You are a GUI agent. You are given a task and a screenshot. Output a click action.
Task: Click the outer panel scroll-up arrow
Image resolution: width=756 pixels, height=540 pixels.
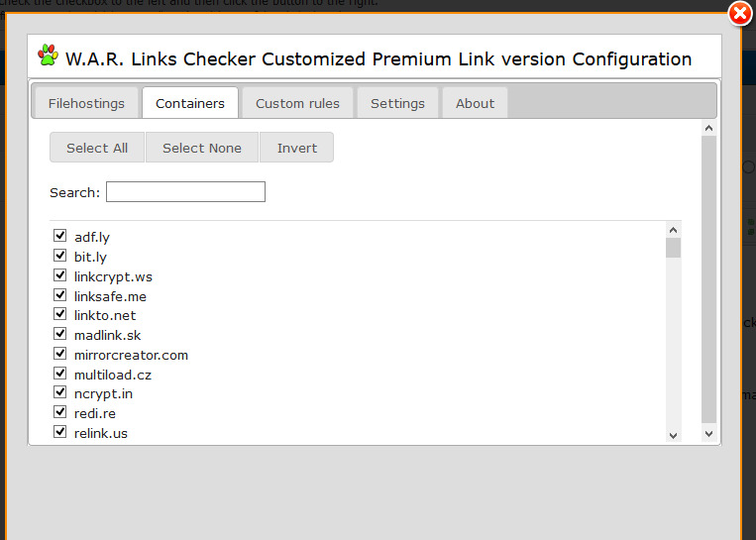click(x=708, y=128)
